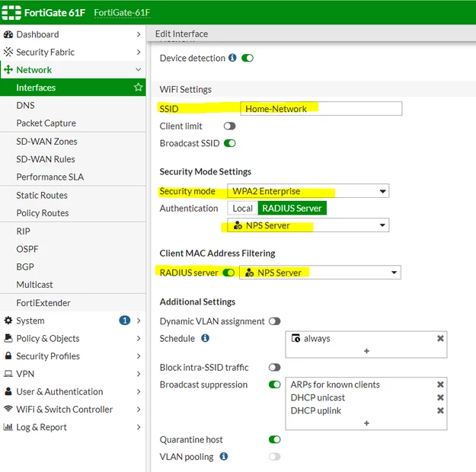Select RADIUS Server authentication button

click(x=292, y=209)
